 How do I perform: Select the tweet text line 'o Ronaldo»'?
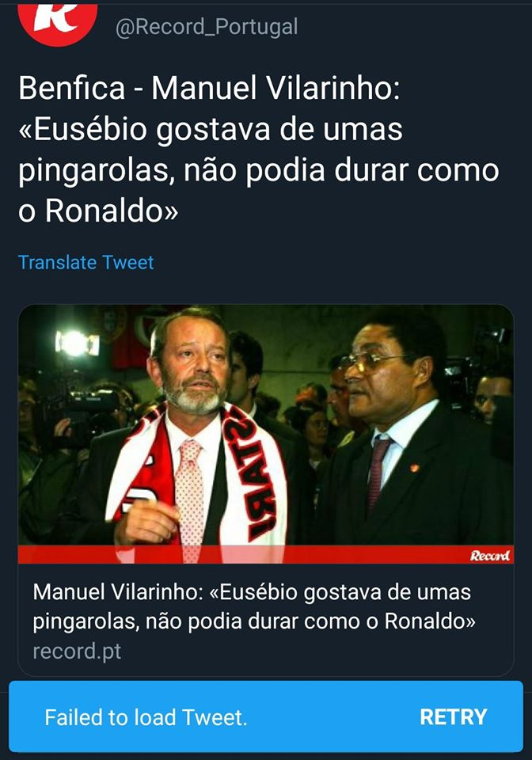click(98, 211)
